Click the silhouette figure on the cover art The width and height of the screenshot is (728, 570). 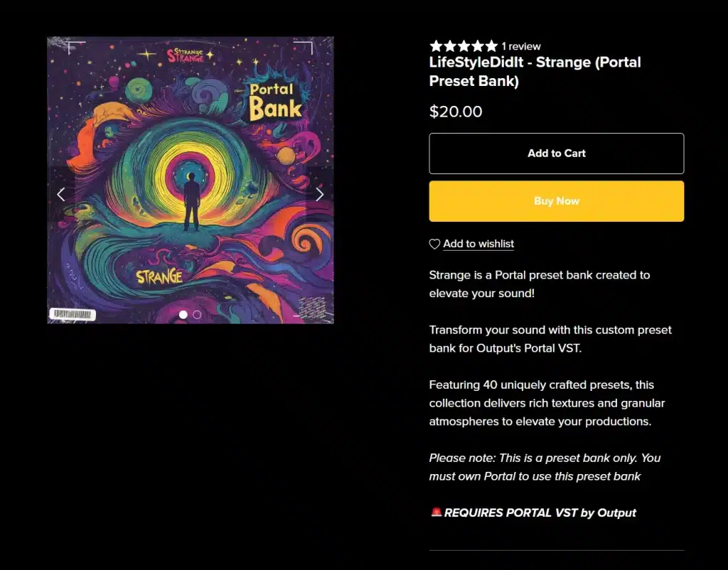point(192,203)
